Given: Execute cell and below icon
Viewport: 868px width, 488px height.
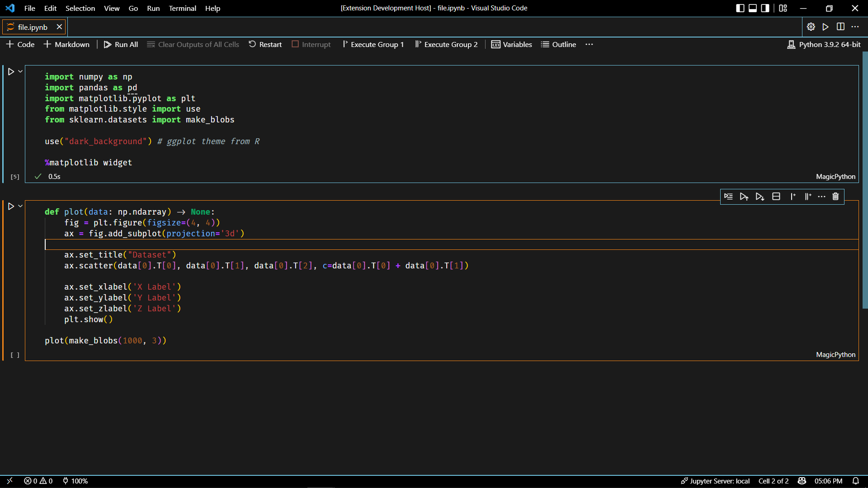Looking at the screenshot, I should (760, 197).
